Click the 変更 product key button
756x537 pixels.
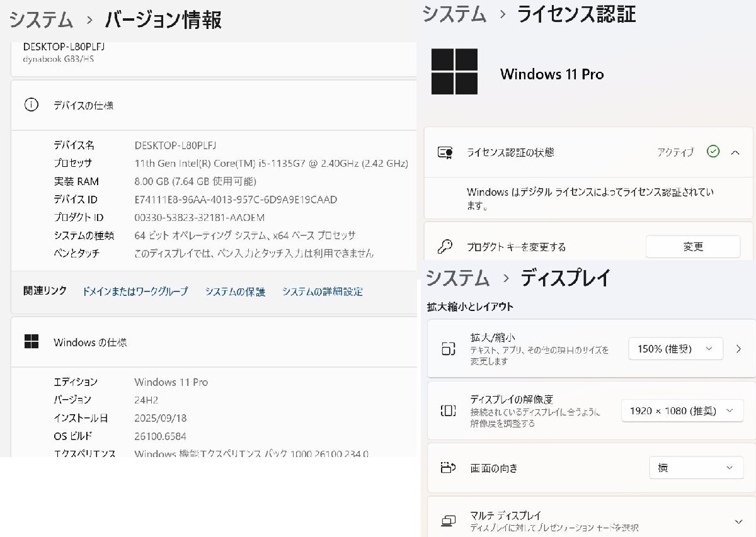(x=693, y=247)
